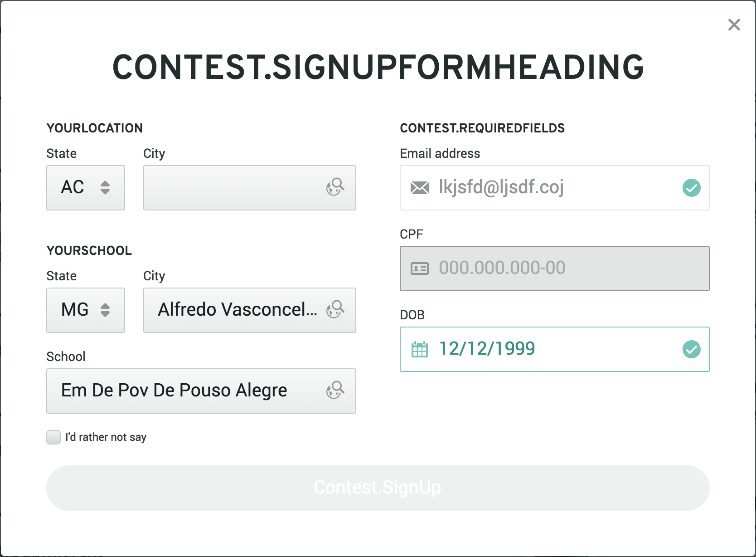This screenshot has width=756, height=557.
Task: Click the green checkmark on the DOB field
Action: 692,349
